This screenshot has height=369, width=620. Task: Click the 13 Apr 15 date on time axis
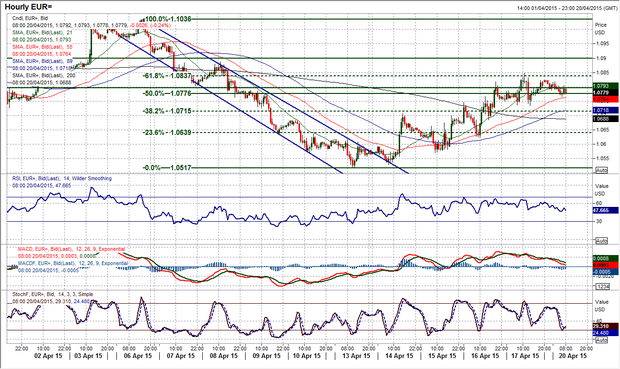(x=356, y=356)
